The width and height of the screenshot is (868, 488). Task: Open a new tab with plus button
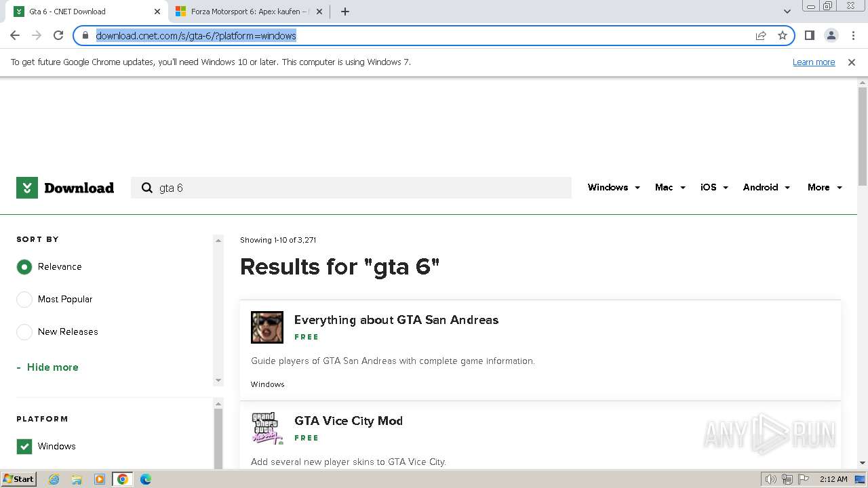click(x=345, y=12)
